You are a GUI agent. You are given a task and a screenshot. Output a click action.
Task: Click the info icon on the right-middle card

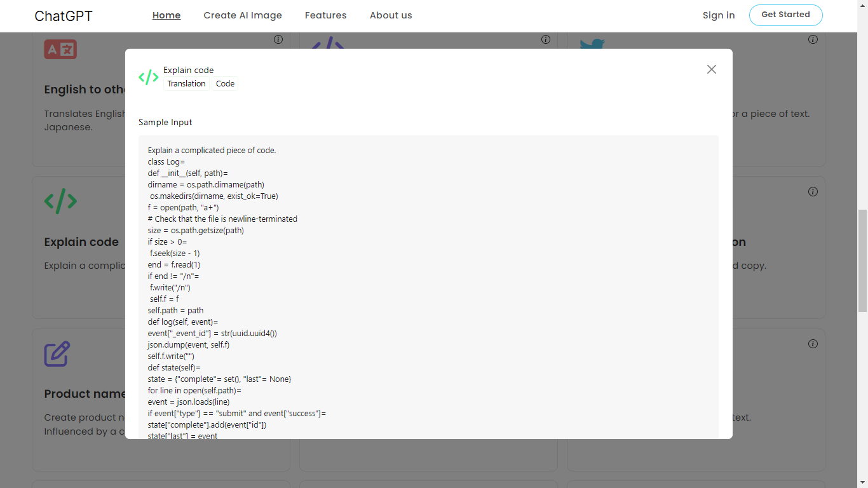[x=813, y=191]
